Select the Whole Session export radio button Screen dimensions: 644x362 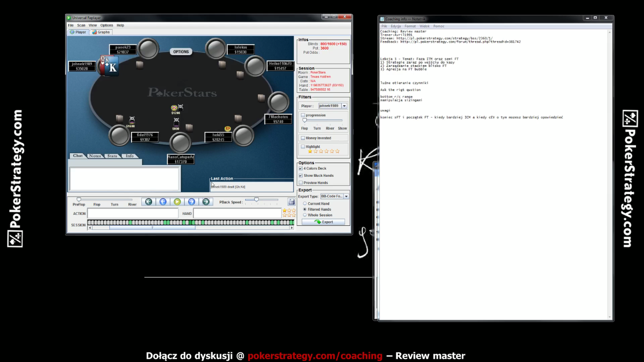click(x=305, y=215)
